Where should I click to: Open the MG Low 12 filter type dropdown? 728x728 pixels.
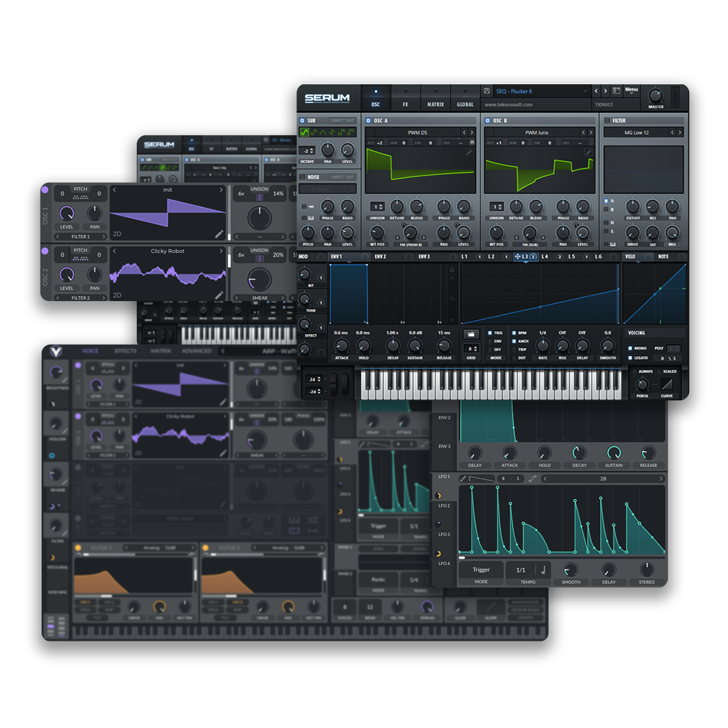coord(636,133)
